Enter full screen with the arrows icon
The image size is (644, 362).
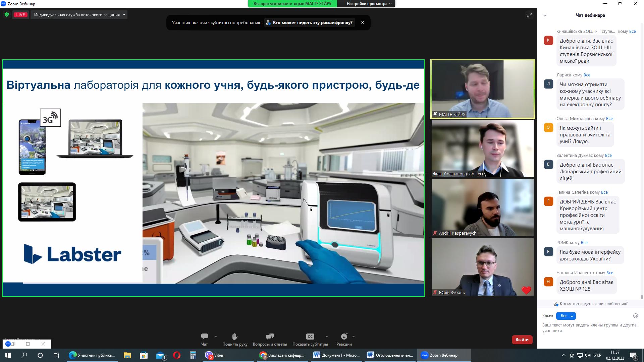click(529, 15)
